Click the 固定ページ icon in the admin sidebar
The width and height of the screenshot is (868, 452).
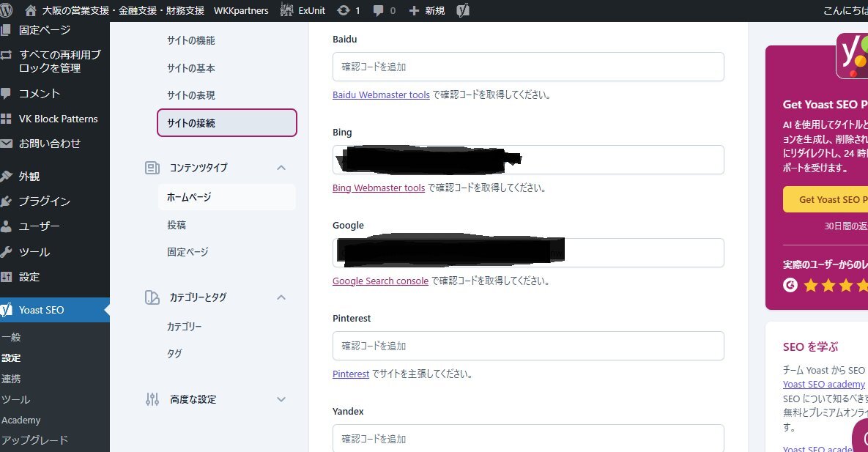pyautogui.click(x=6, y=30)
